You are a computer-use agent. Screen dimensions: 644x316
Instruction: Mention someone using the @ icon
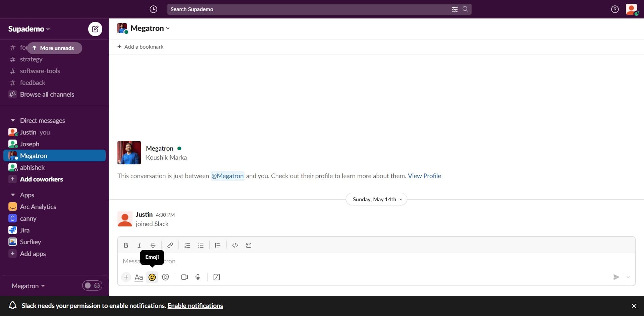pos(165,277)
